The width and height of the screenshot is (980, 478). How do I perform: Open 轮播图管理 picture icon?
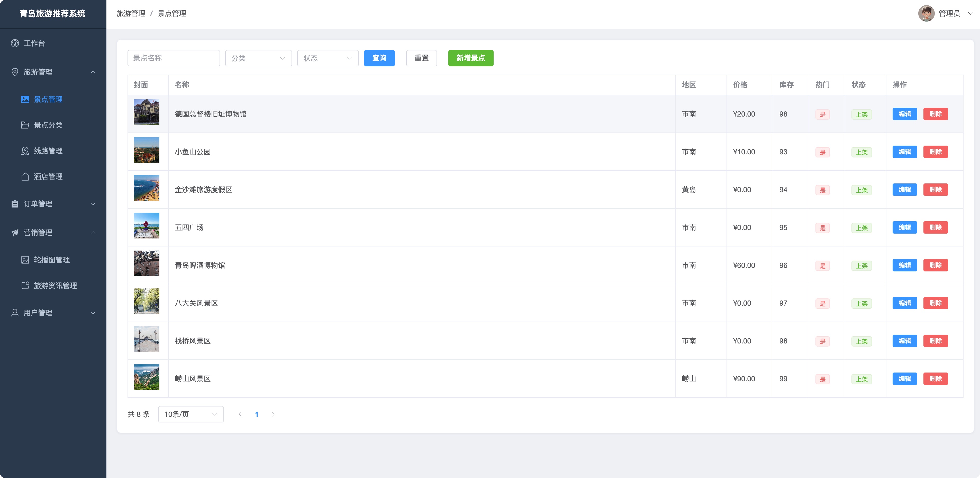tap(25, 260)
